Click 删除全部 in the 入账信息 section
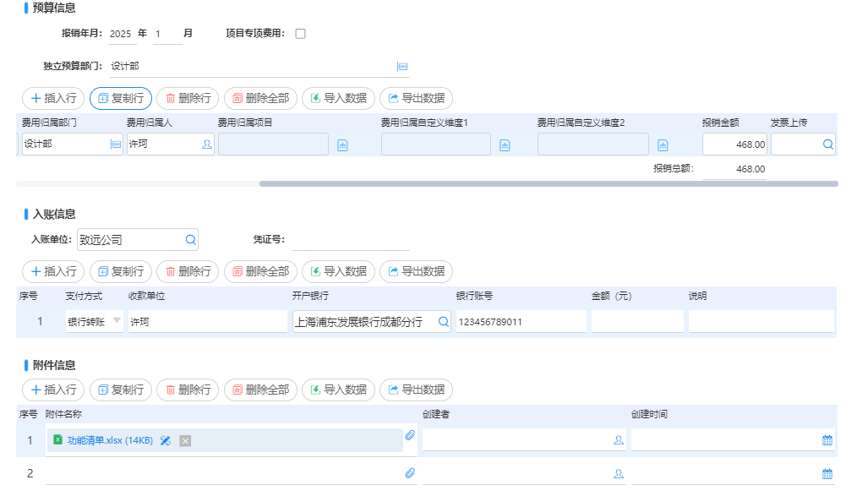Viewport: 868px width, 496px height. 260,272
